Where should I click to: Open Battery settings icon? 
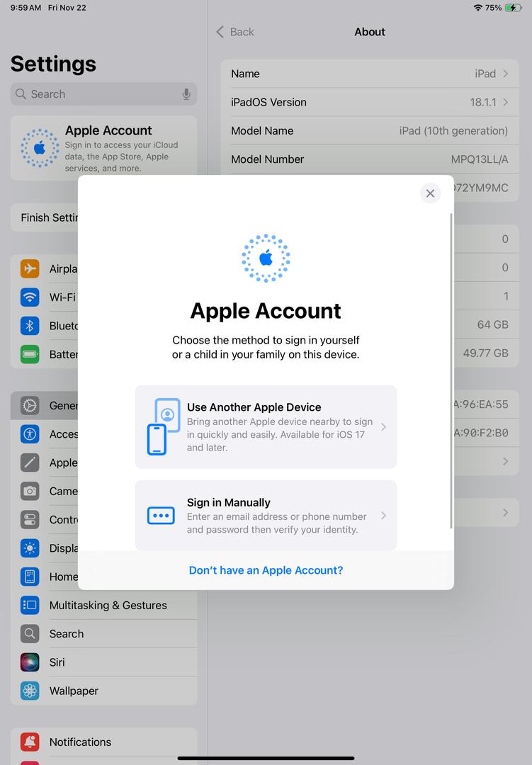(x=30, y=353)
